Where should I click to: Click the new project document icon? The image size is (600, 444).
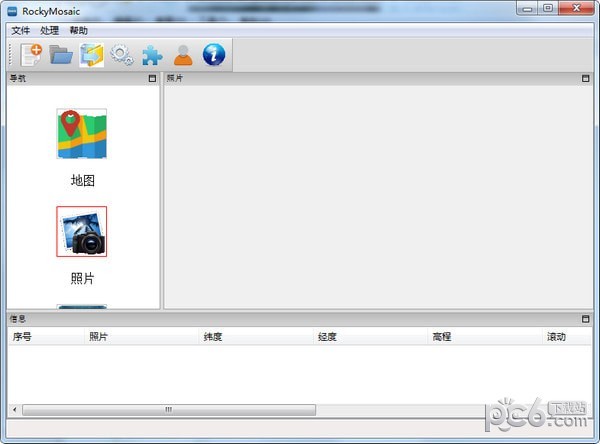coord(30,55)
